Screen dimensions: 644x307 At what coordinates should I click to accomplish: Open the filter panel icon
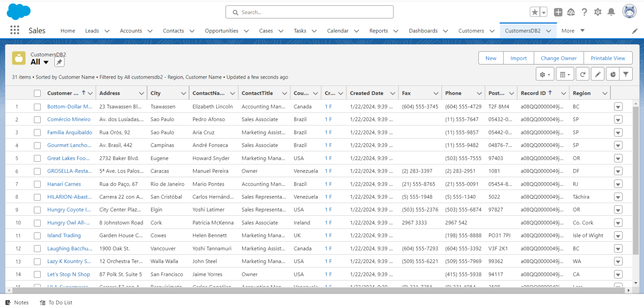click(x=626, y=74)
